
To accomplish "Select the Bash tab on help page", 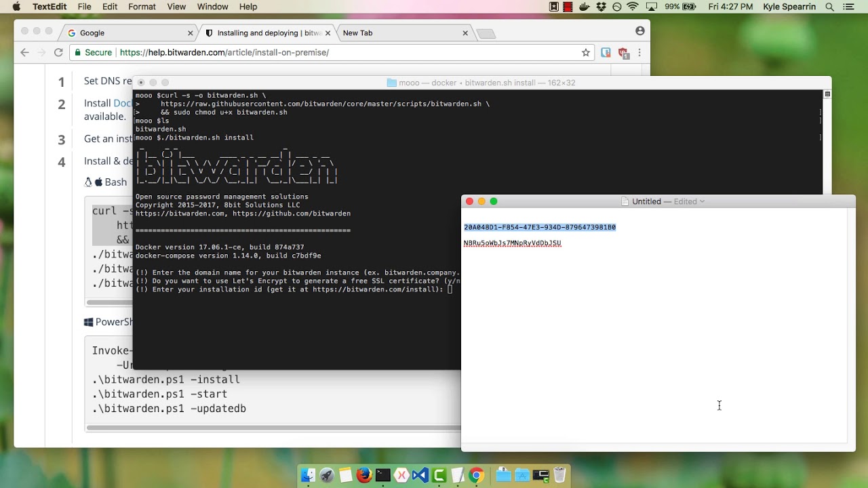I will (x=106, y=182).
